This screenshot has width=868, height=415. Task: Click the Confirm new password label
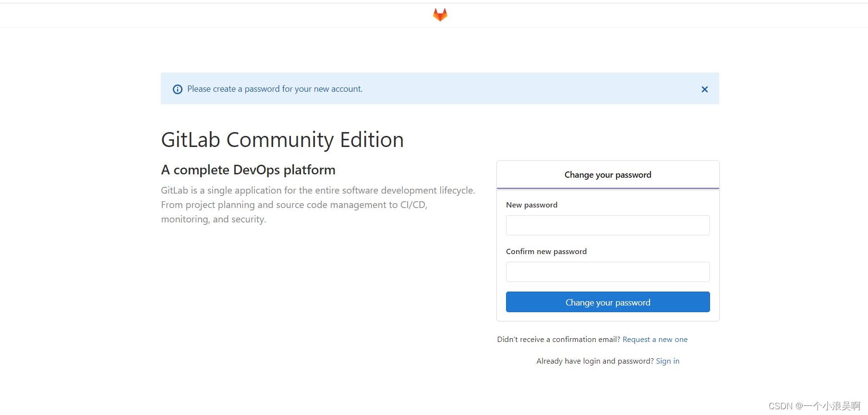click(546, 252)
